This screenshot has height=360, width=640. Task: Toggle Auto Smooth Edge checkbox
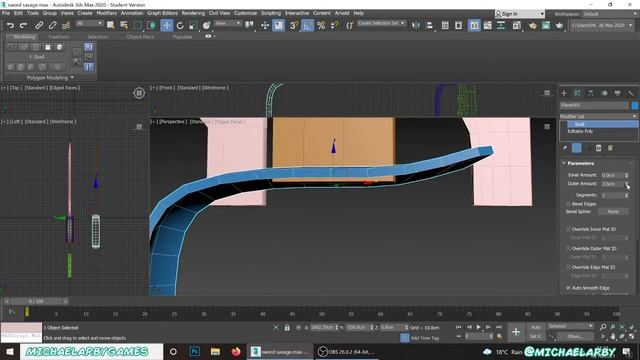pos(569,288)
